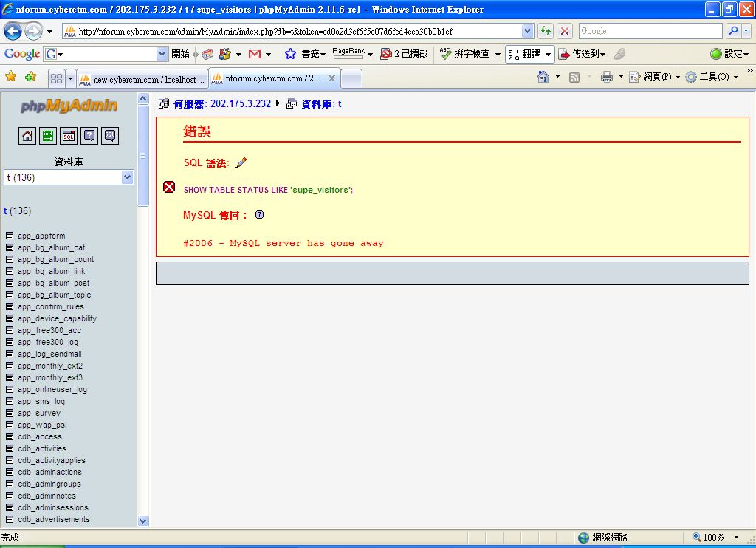
Task: Expand the address bar URL dropdown
Action: pyautogui.click(x=527, y=31)
